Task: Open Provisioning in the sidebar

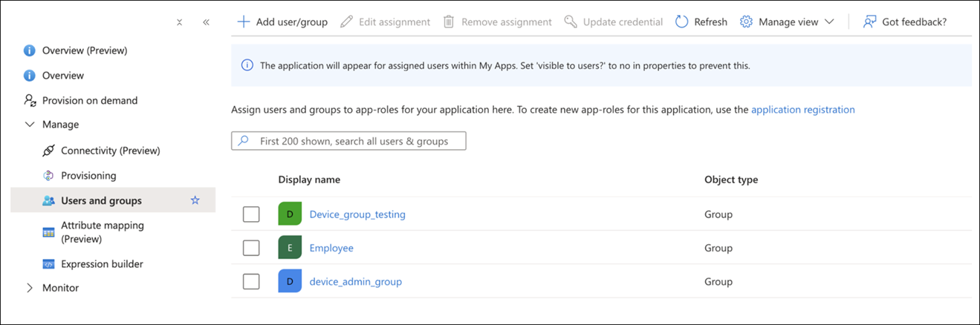Action: (x=88, y=176)
